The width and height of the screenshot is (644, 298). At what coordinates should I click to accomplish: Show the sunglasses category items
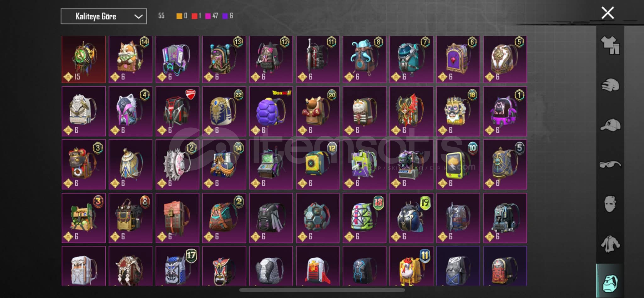610,164
